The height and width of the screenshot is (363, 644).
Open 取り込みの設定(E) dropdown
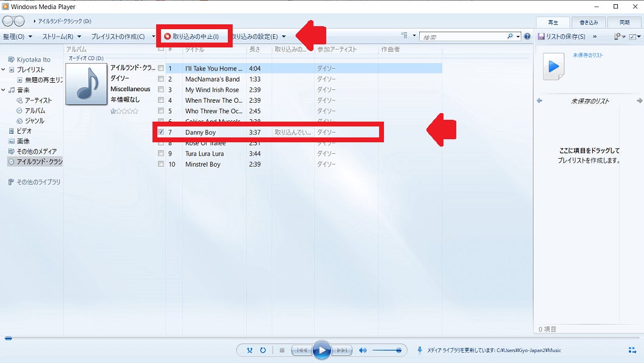pyautogui.click(x=259, y=36)
